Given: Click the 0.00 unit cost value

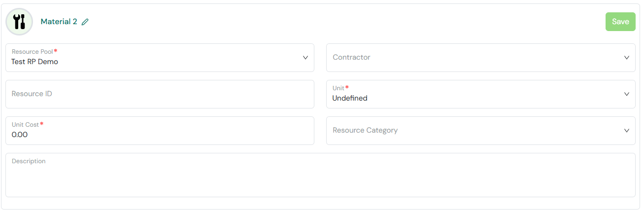Looking at the screenshot, I should [20, 135].
